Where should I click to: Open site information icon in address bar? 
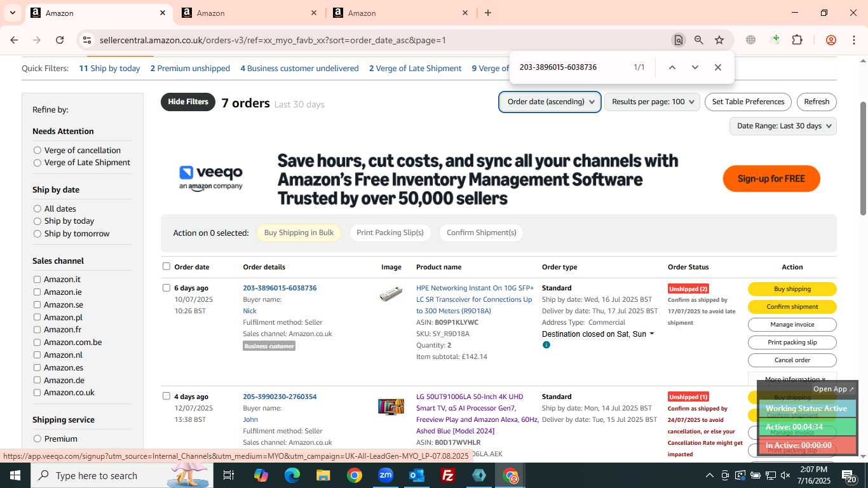coord(87,40)
